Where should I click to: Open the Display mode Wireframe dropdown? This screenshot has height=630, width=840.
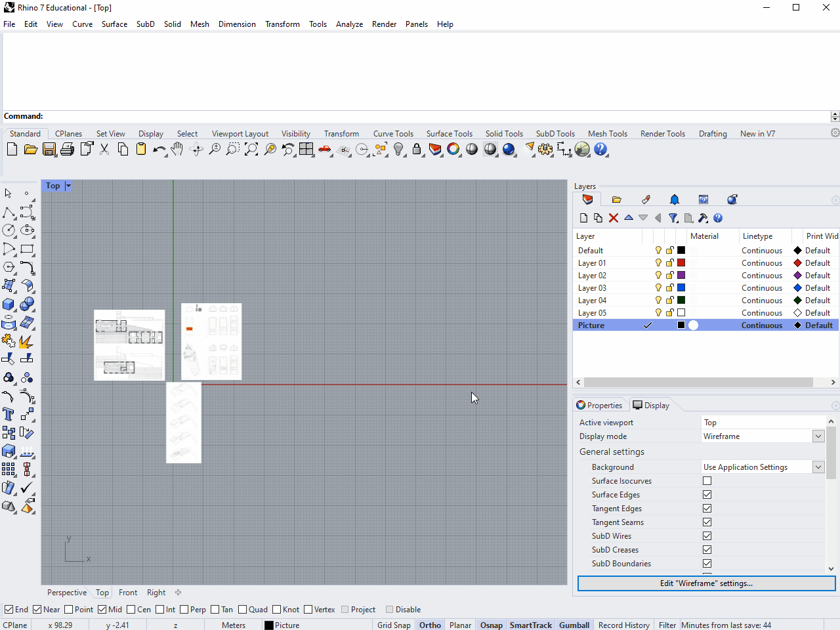pyautogui.click(x=818, y=436)
